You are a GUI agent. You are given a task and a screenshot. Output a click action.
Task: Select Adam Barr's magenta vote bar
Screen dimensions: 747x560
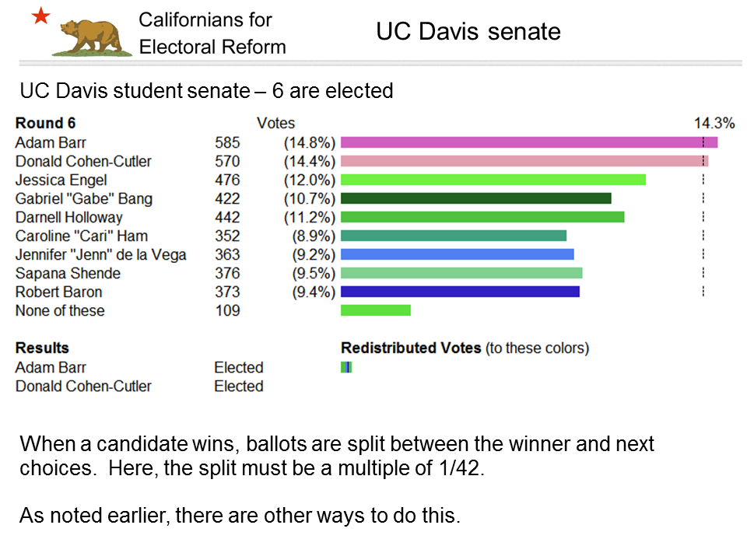(529, 142)
